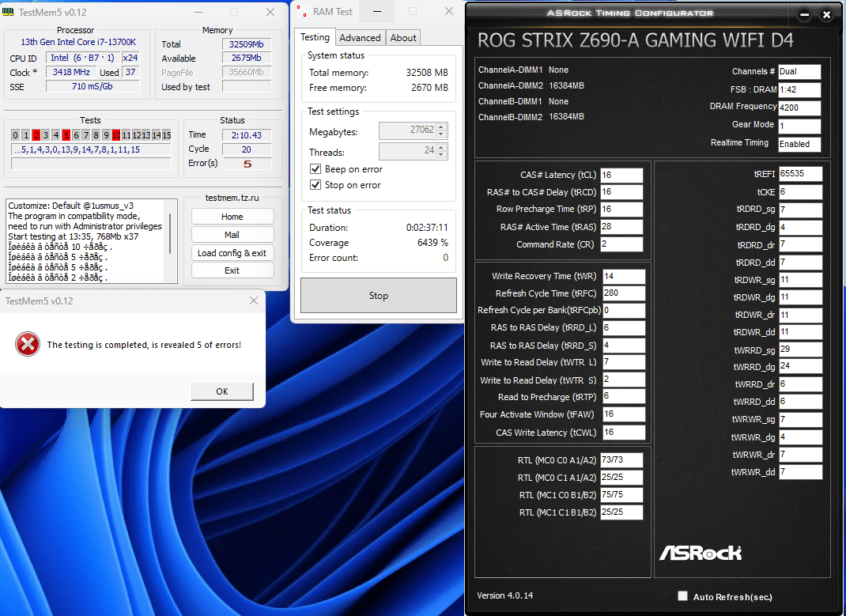Image resolution: width=846 pixels, height=616 pixels.
Task: Click the red error icon in TestMem5 dialog
Action: [x=27, y=344]
